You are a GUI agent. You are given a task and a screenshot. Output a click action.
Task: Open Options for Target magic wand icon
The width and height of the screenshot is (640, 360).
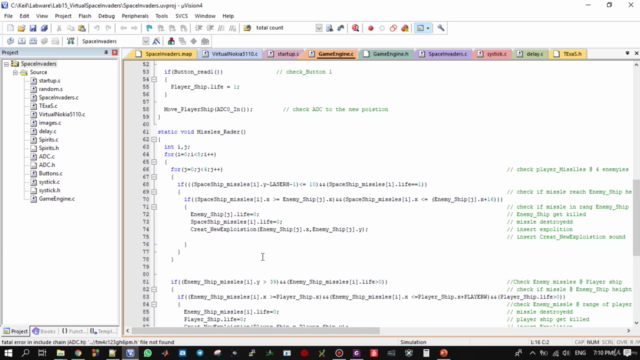click(156, 41)
